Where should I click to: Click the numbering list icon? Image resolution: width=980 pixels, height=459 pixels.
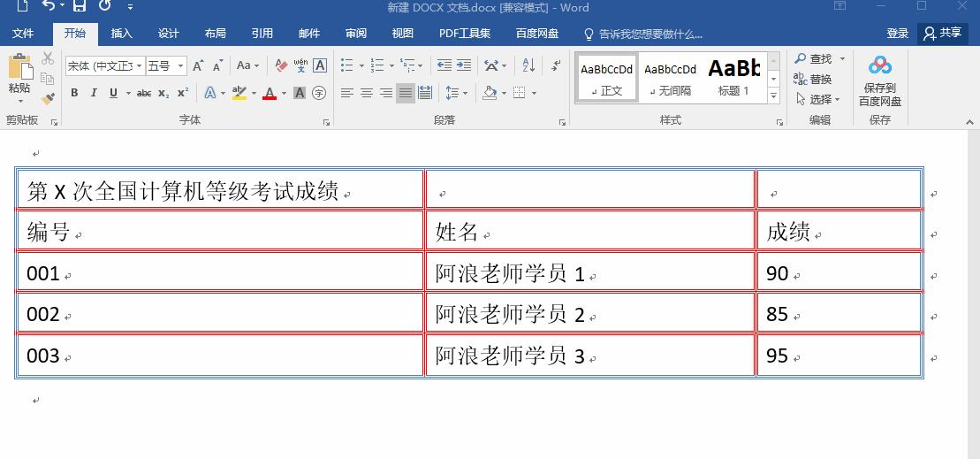pyautogui.click(x=376, y=65)
